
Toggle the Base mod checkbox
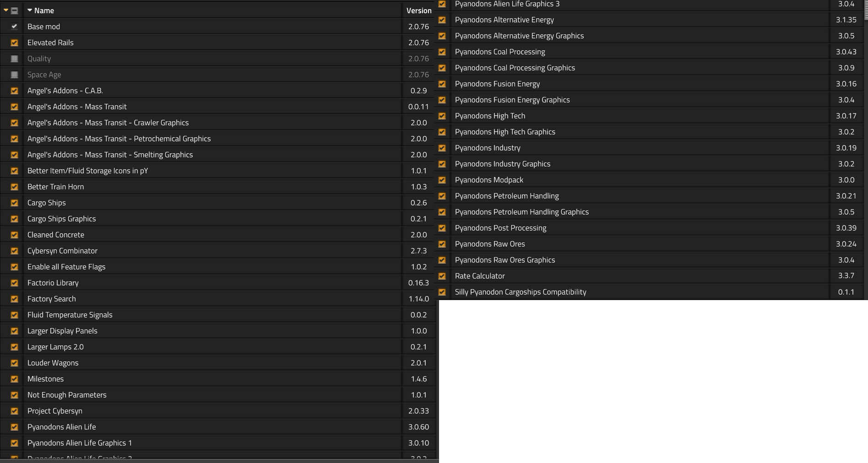(x=15, y=27)
